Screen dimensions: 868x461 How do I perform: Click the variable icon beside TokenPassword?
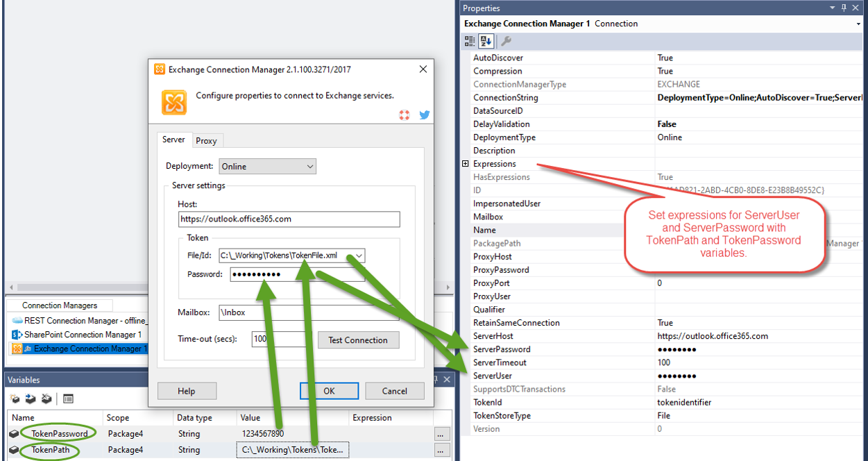13,434
